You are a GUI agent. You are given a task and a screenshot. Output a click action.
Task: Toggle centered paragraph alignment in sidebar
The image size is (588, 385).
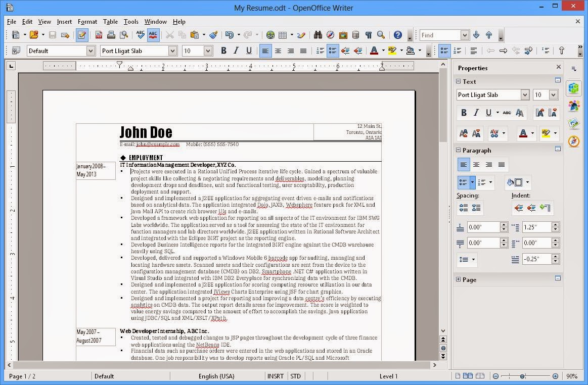476,165
